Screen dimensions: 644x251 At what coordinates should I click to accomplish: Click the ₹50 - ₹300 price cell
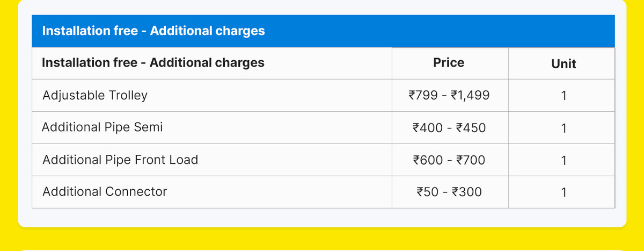tap(449, 191)
